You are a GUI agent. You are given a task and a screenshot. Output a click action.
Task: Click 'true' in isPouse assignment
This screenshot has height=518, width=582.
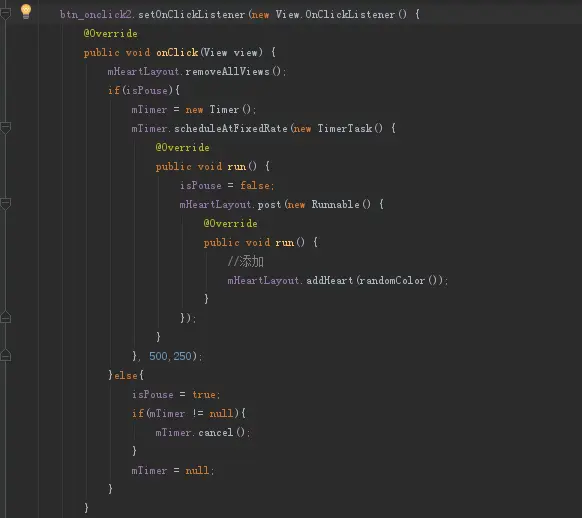[203, 394]
